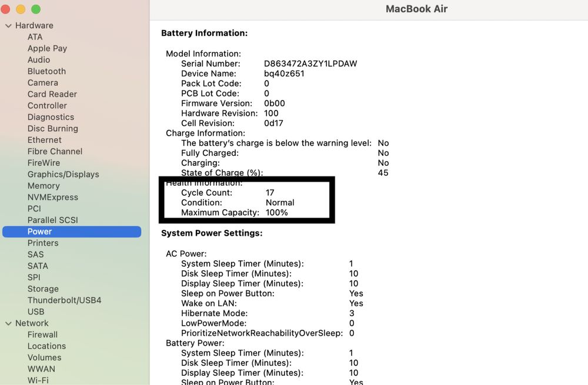
Task: Open Firewall under Network
Action: (42, 335)
